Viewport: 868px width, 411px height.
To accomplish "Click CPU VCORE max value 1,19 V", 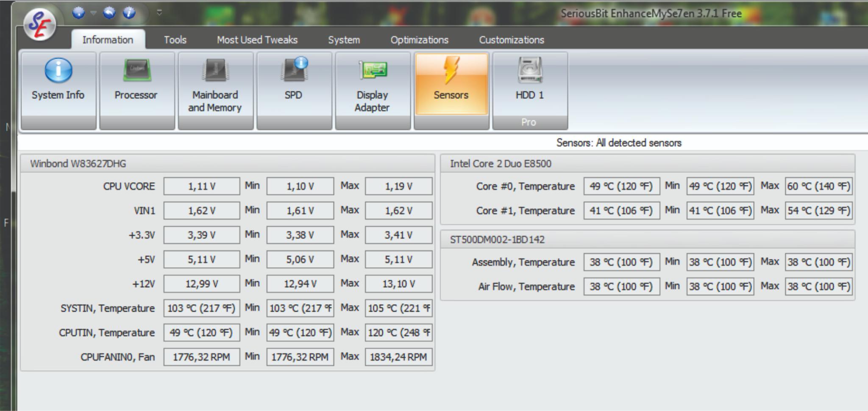I will (x=398, y=186).
